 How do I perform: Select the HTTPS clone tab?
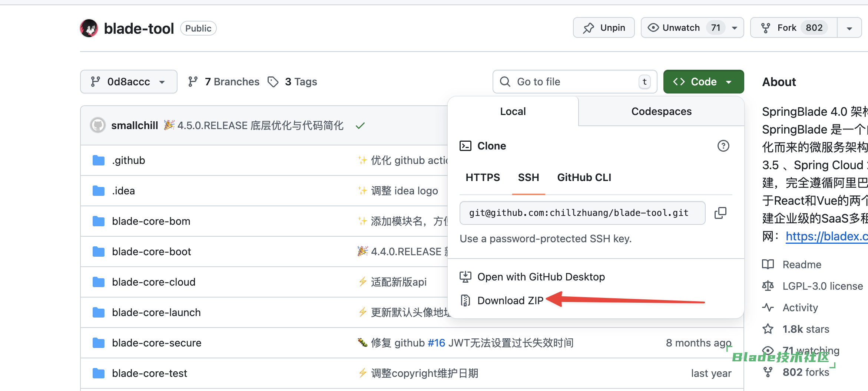(x=483, y=177)
